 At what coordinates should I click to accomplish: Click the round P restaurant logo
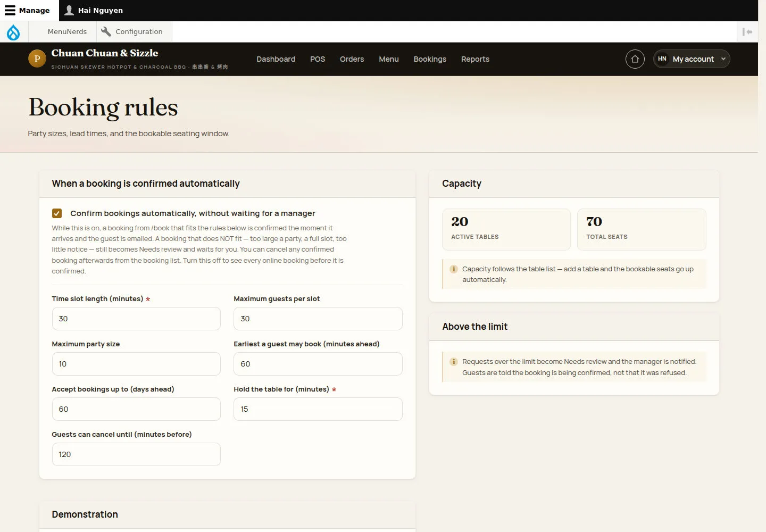coord(37,59)
